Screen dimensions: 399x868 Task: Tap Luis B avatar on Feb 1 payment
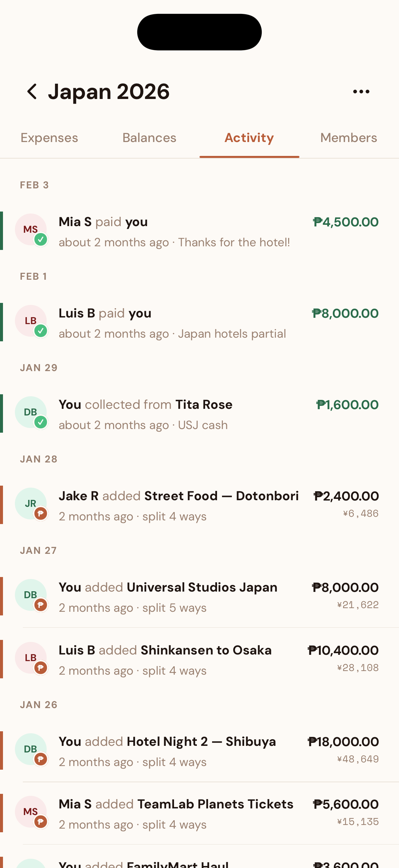(31, 321)
